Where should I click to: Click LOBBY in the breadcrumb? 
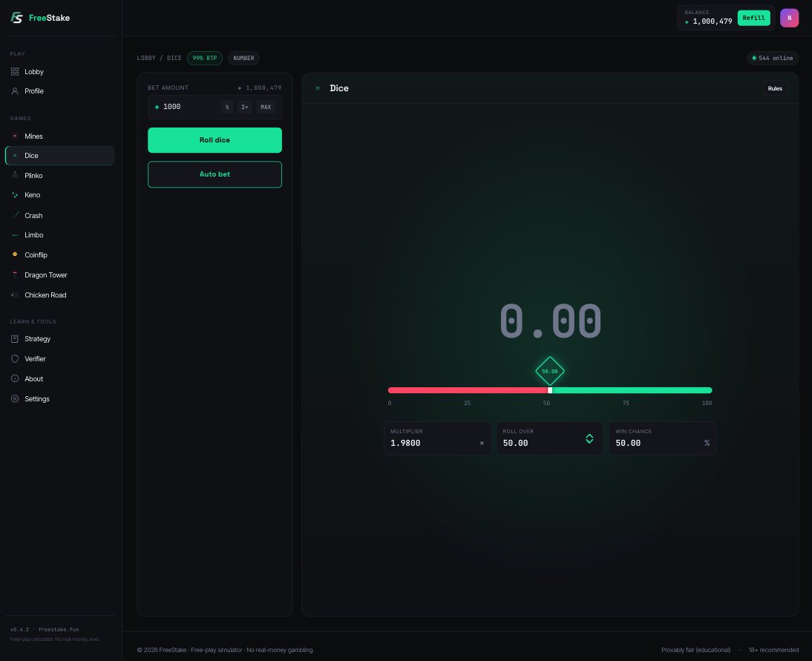pyautogui.click(x=146, y=58)
